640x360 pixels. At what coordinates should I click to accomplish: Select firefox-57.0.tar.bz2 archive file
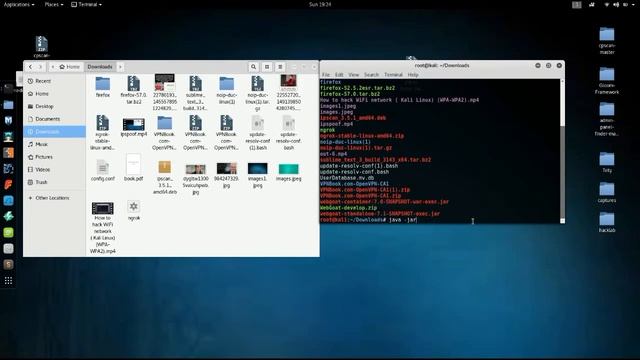pos(133,90)
